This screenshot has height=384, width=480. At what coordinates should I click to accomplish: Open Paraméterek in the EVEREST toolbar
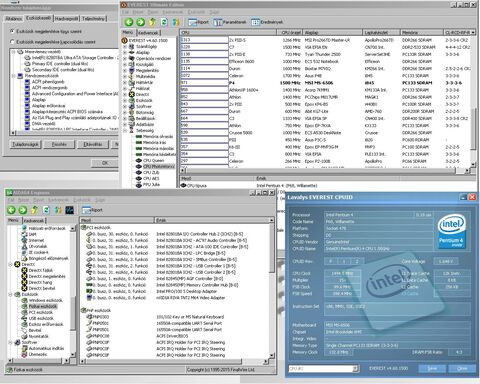click(x=230, y=22)
